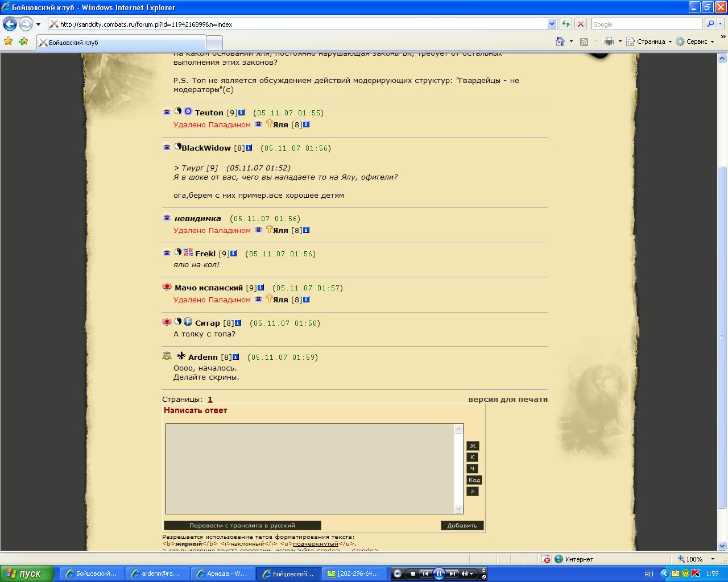728x582 pixels.
Task: Open info icon next to Ситар [8]
Action: point(238,323)
